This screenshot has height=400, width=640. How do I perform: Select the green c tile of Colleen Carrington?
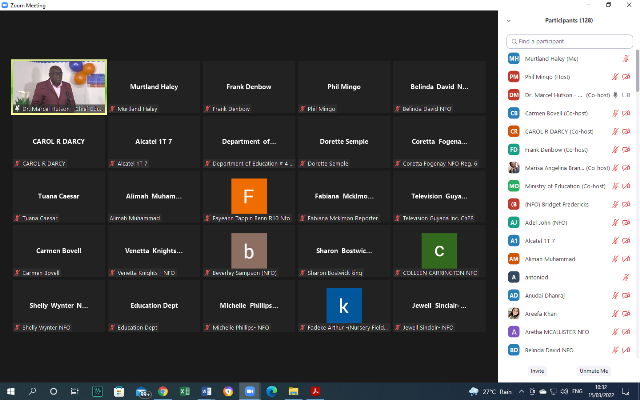pos(438,250)
